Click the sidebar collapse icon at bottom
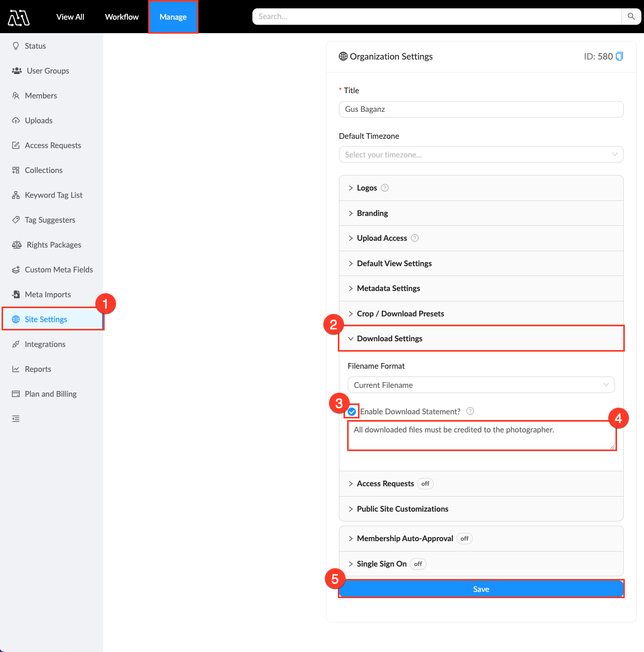 pyautogui.click(x=16, y=418)
